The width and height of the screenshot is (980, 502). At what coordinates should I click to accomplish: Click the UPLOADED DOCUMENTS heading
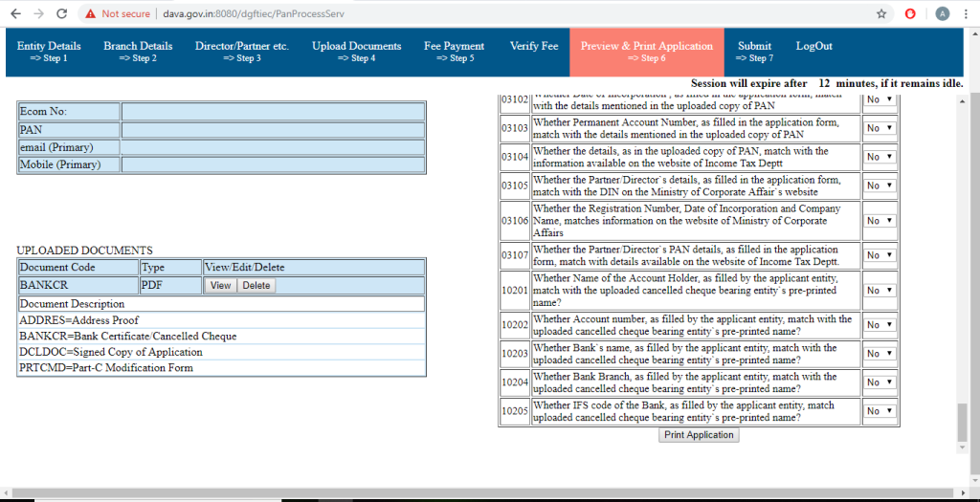pyautogui.click(x=84, y=251)
